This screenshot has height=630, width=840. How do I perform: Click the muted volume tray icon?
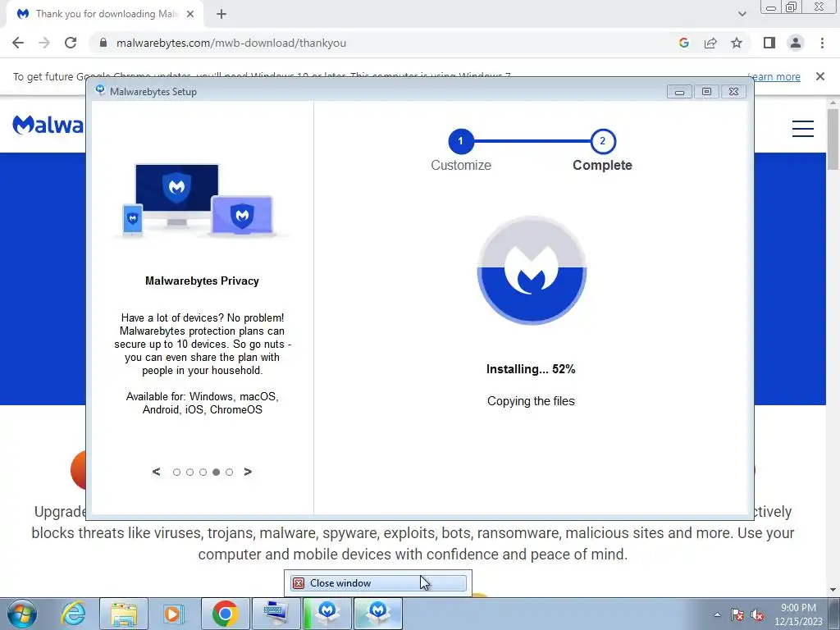pos(757,614)
